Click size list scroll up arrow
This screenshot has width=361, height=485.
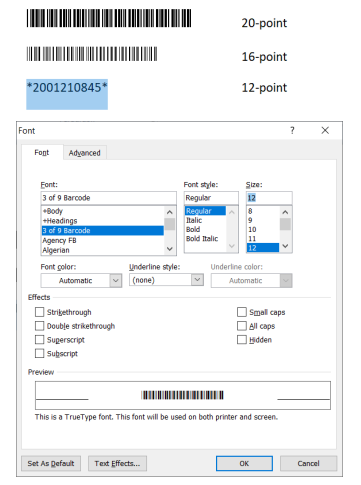[285, 212]
